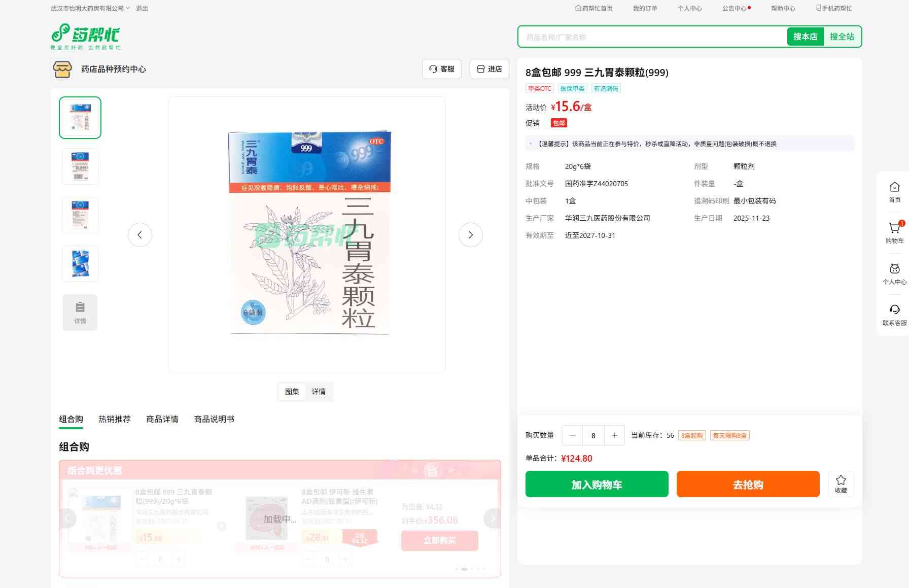Open the 详情 icon below thumbnails
The height and width of the screenshot is (588, 909).
80,313
